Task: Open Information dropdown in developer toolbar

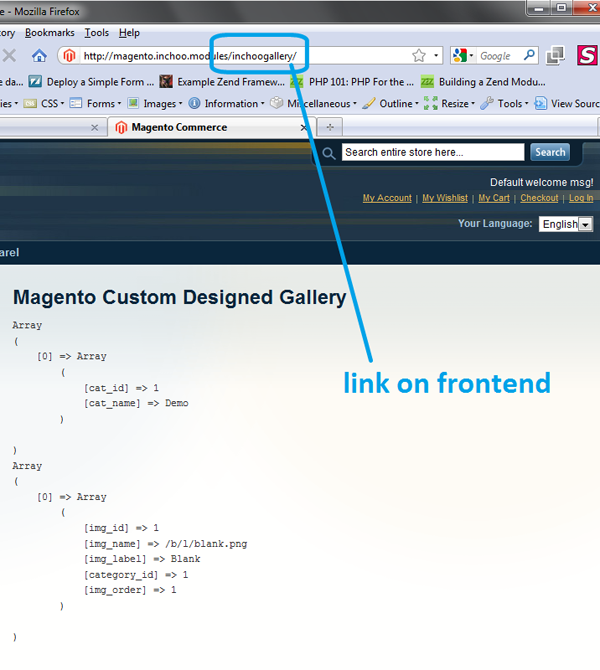Action: [x=227, y=103]
